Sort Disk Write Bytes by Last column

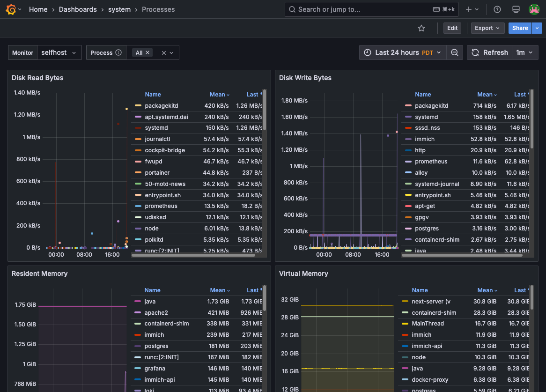[521, 94]
